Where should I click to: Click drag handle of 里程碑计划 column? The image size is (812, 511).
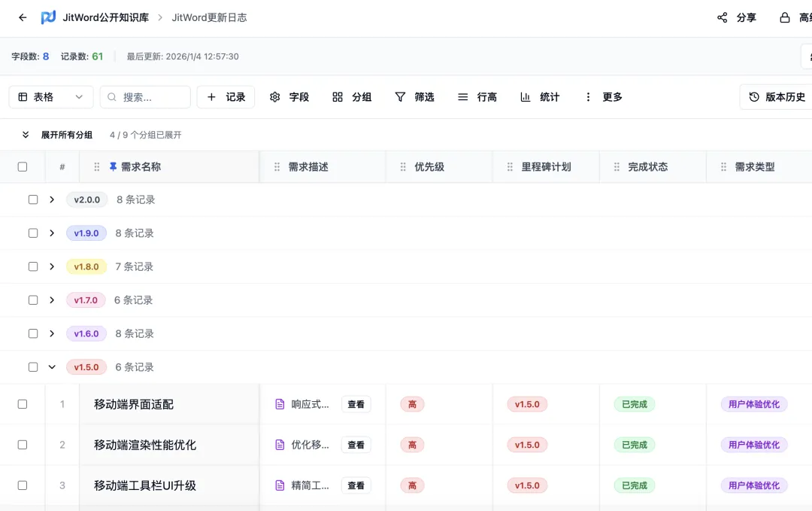coord(510,167)
